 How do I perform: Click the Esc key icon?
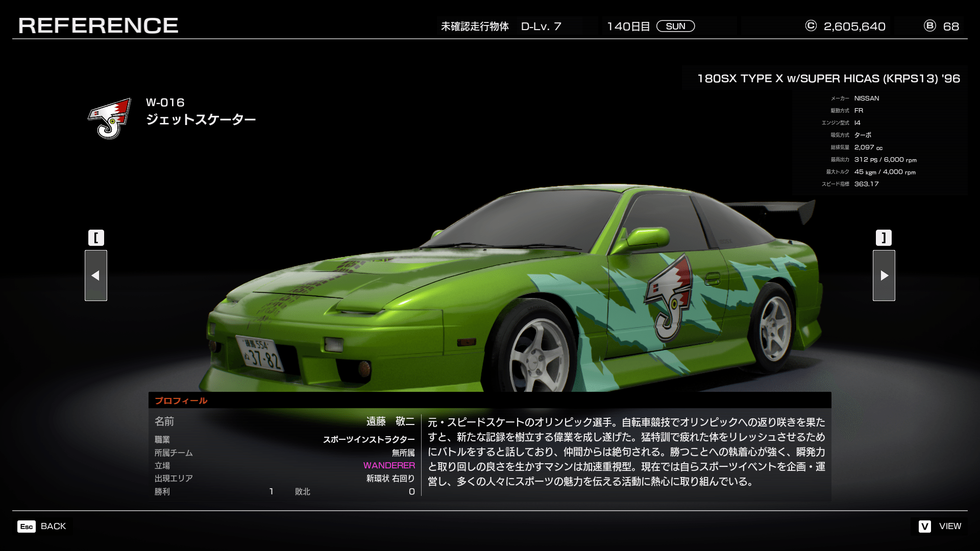27,527
